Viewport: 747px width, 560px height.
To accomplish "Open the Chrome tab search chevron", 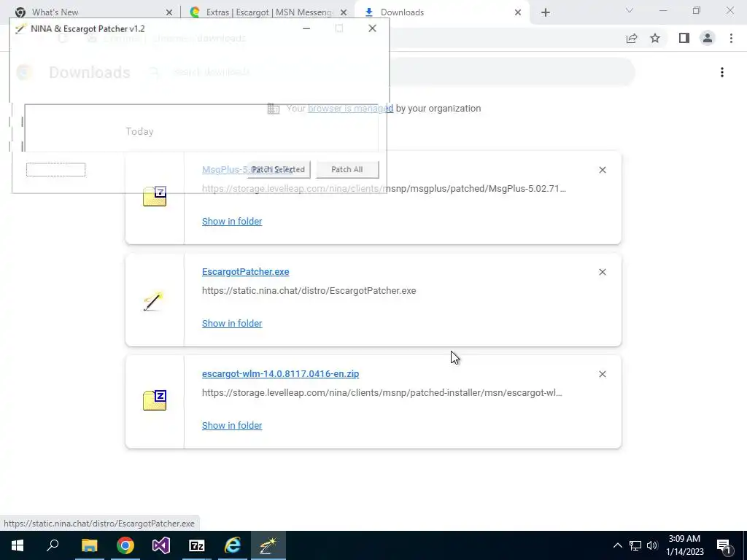I will pos(630,10).
